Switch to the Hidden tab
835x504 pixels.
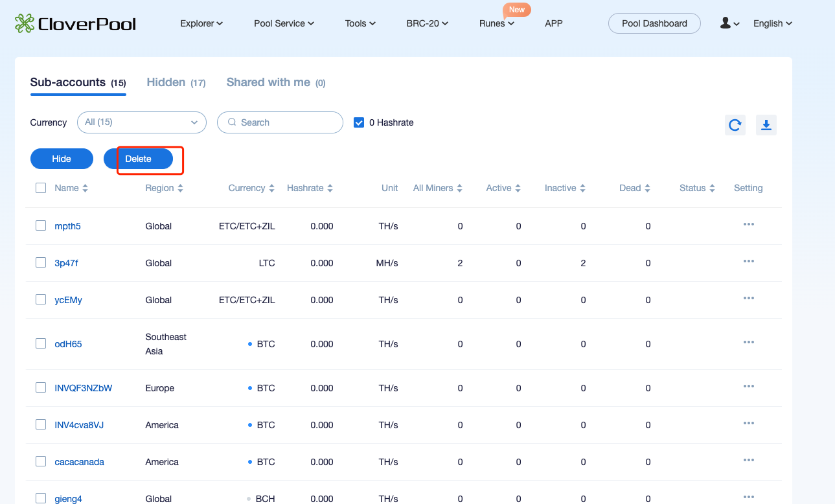[x=176, y=83]
